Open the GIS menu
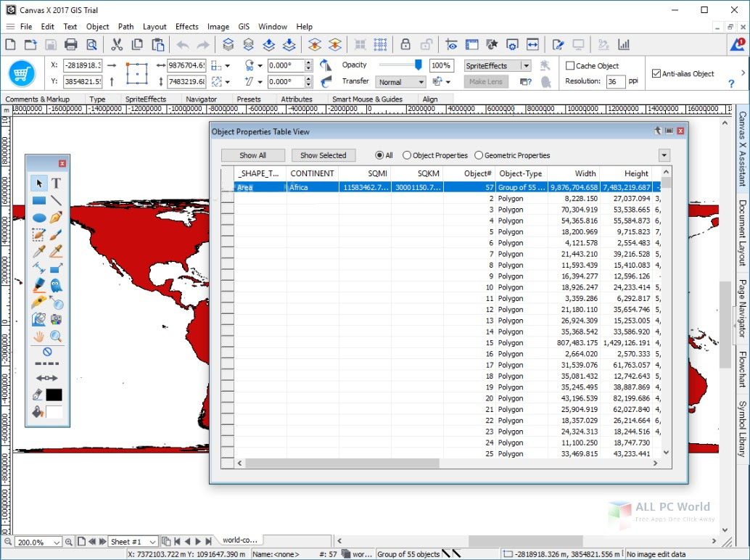Image resolution: width=750 pixels, height=560 pixels. pos(242,27)
